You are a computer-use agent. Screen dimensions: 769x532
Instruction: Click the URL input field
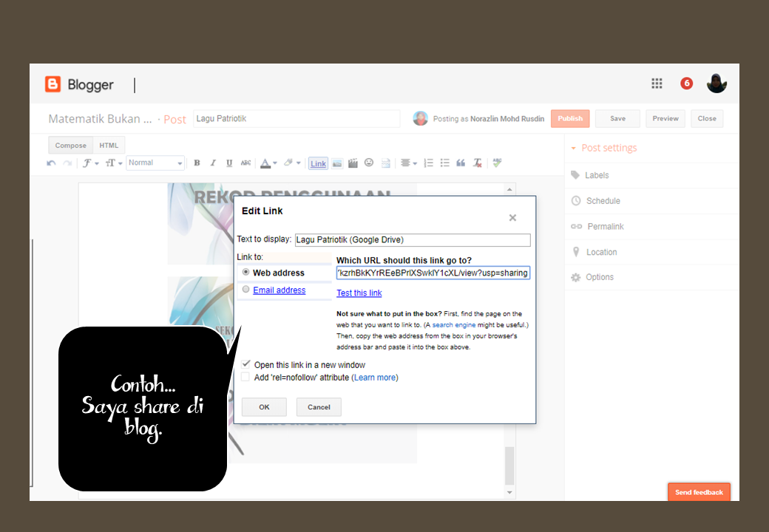point(433,273)
